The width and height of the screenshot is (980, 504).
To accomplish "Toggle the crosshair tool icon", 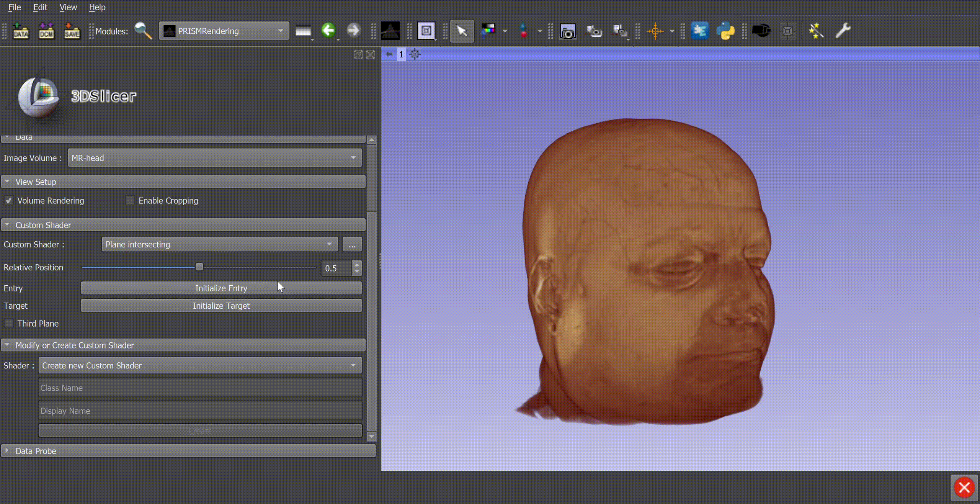I will pos(655,31).
